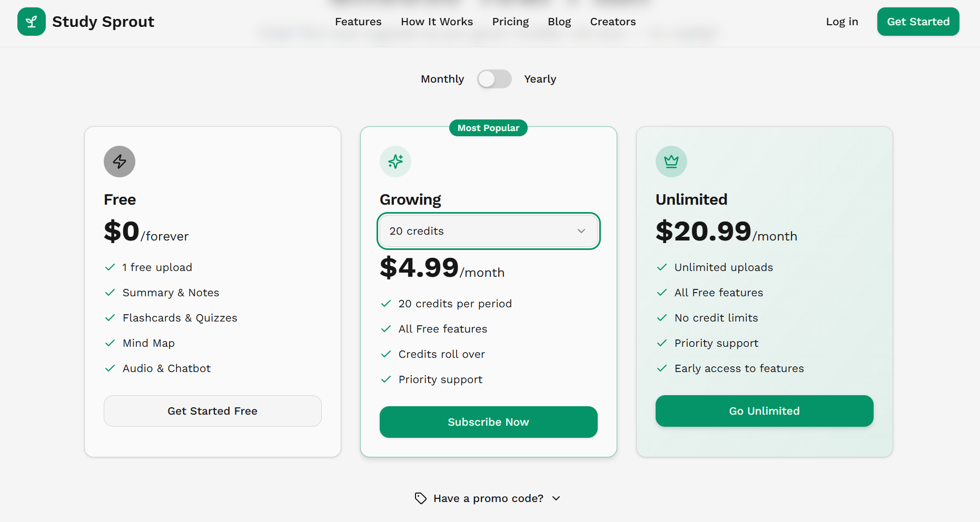Click the chevron on the 20 credits selector
This screenshot has width=980, height=522.
[581, 230]
